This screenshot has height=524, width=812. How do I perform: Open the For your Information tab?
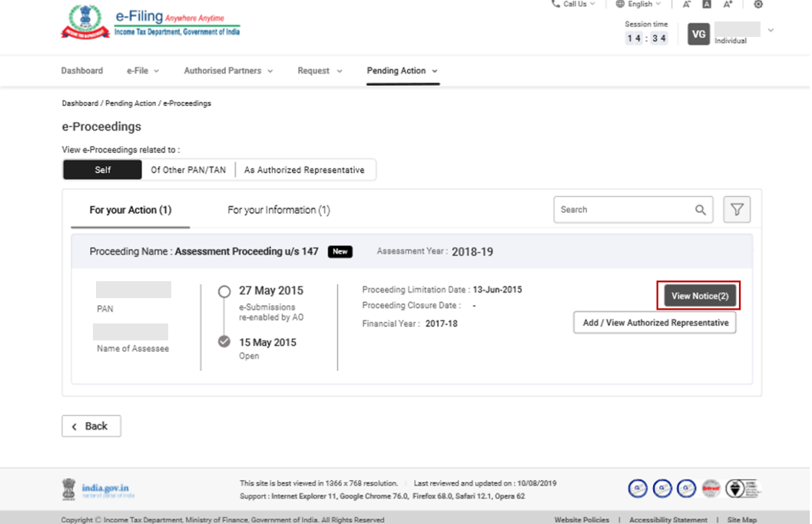tap(278, 210)
